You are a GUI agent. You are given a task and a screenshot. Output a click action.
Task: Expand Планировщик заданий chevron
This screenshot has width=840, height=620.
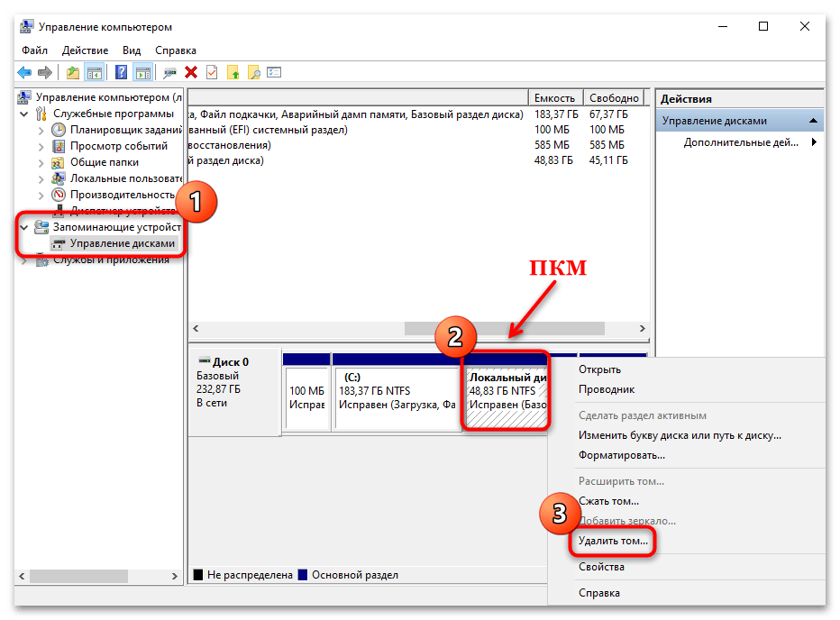[x=41, y=130]
